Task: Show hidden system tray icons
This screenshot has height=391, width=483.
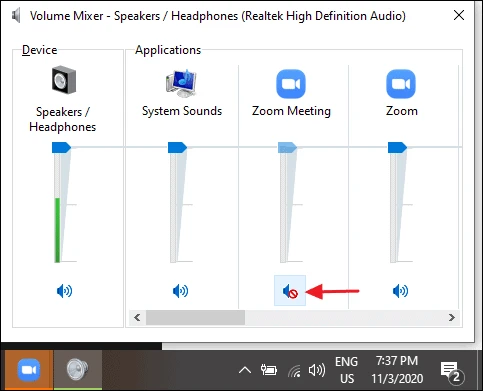Action: point(245,370)
